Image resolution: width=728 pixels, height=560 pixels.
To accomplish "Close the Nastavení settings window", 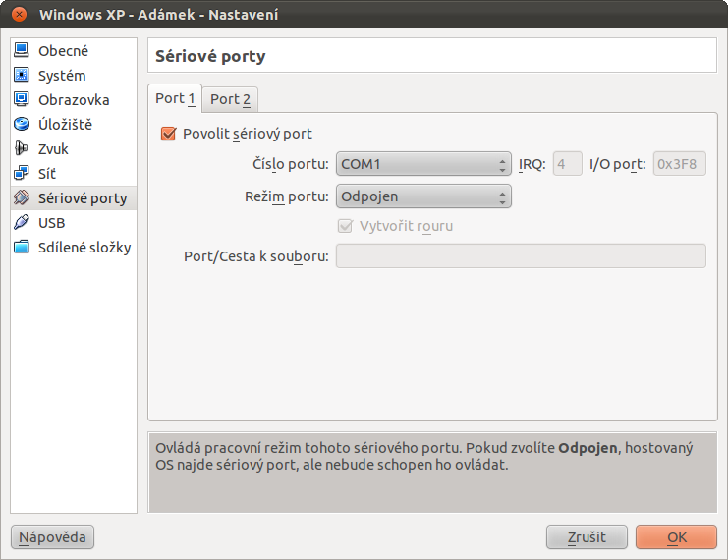I will click(x=19, y=15).
